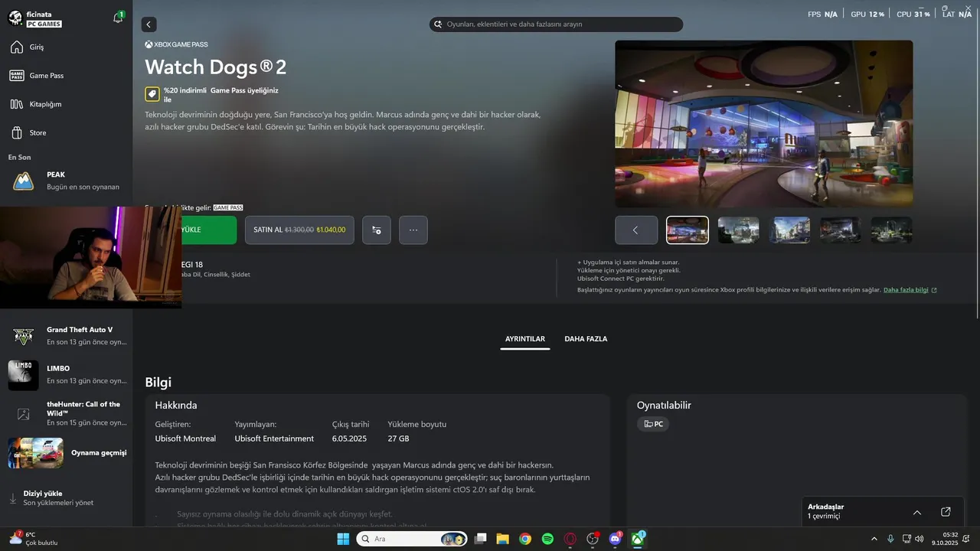
Task: Open the notifications bell
Action: pos(118,18)
